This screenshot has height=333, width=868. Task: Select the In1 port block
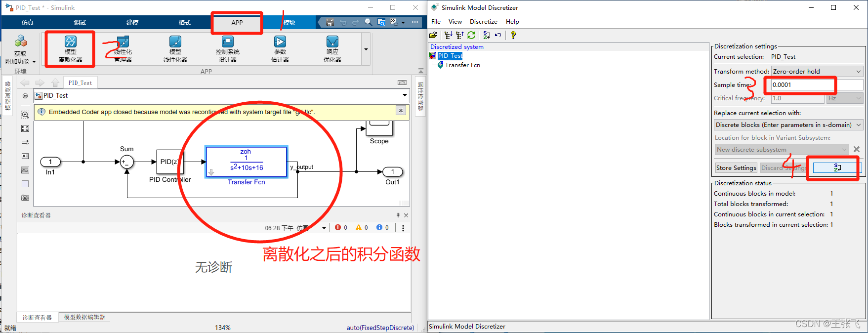tap(50, 162)
